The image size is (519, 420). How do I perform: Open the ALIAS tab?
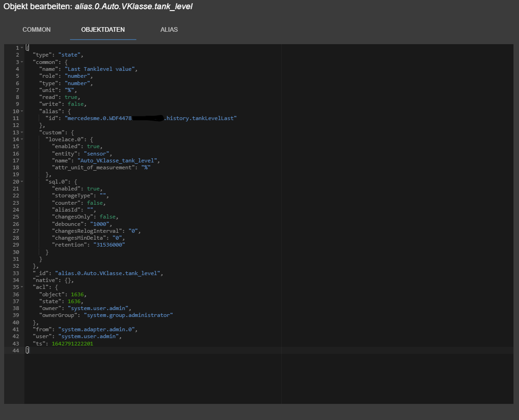pos(169,30)
